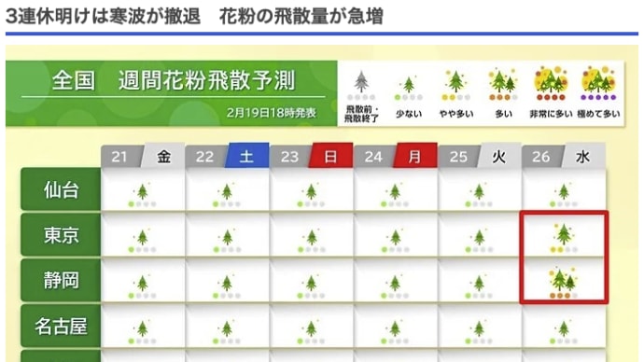
Task: Click the 非常に多い legend tree icon
Action: click(x=551, y=84)
